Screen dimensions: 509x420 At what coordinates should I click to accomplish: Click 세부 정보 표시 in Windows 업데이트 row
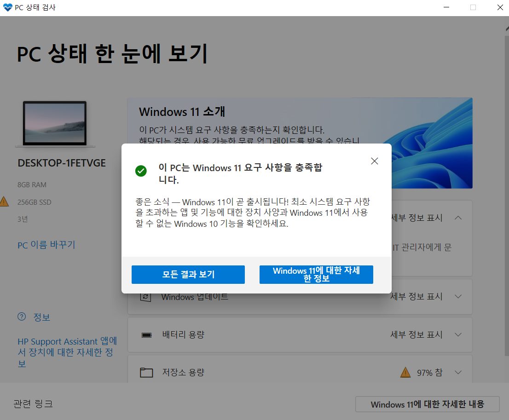point(416,296)
